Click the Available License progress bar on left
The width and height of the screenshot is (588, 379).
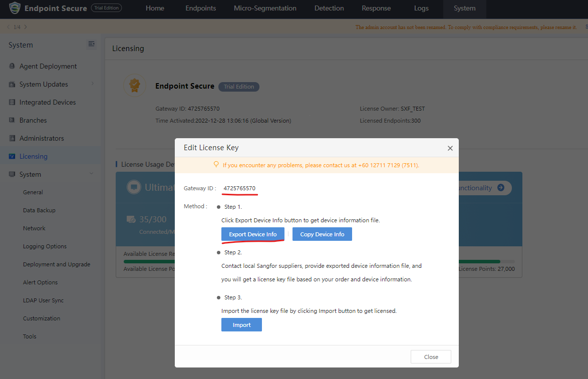coord(149,261)
